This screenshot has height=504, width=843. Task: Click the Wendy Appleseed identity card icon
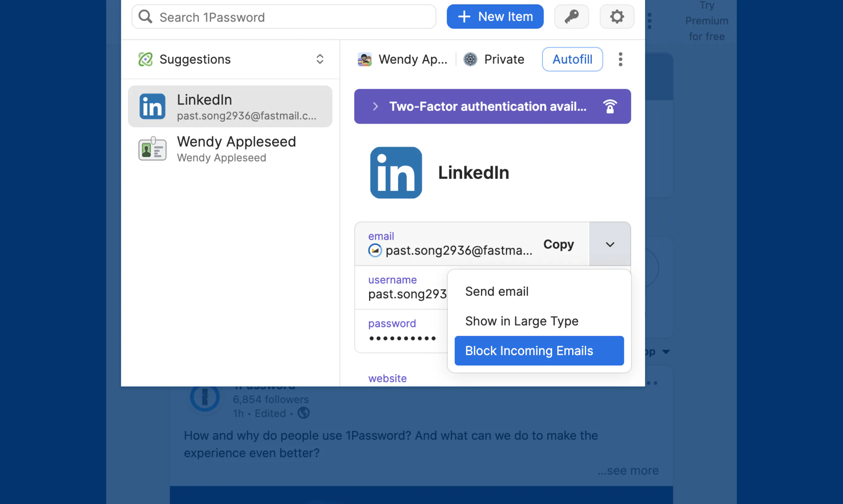click(152, 149)
